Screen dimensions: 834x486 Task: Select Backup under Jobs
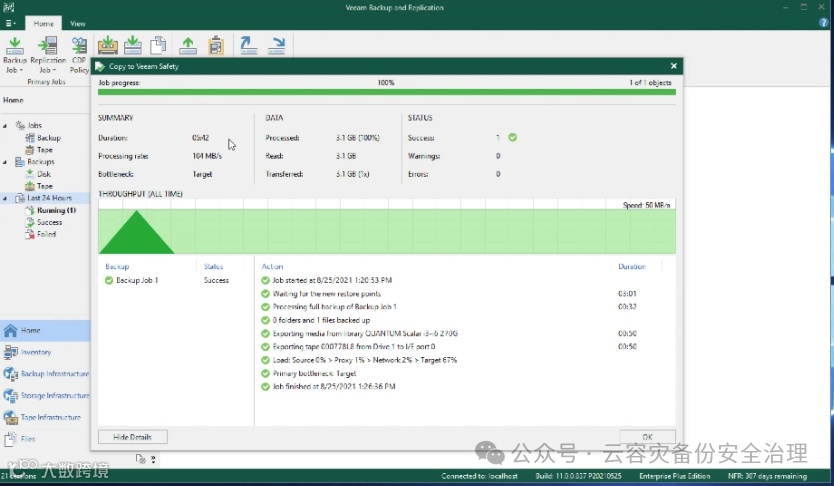click(x=49, y=138)
